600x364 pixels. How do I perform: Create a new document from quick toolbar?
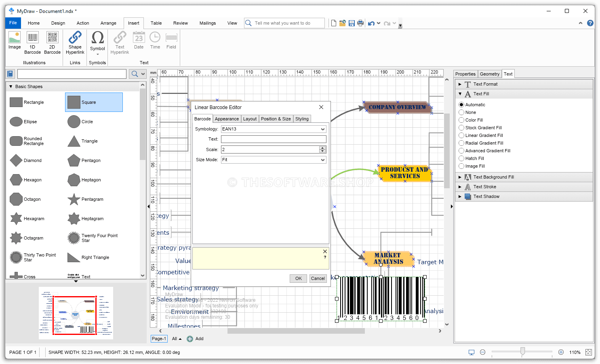334,23
